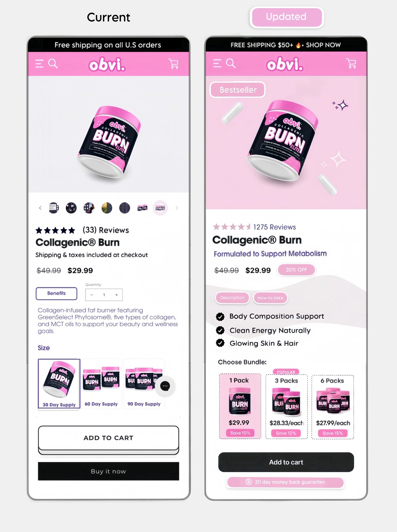This screenshot has width=397, height=532.
Task: Open hamburger menu in Current mockup header
Action: [39, 64]
